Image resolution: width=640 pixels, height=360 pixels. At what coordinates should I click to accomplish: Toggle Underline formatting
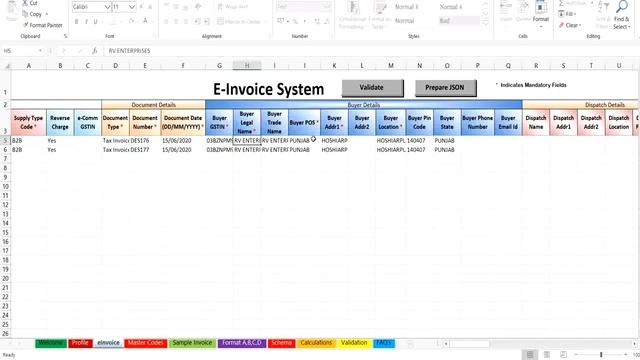pyautogui.click(x=96, y=21)
